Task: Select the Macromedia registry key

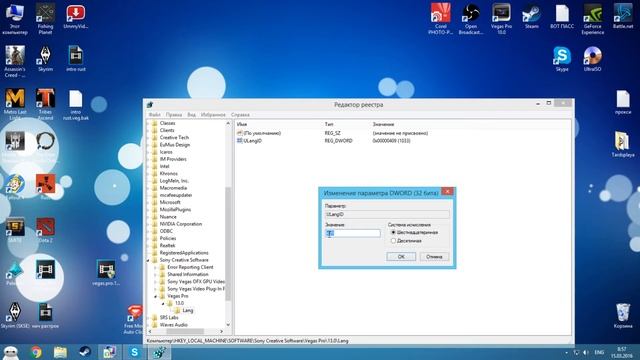Action: (x=173, y=188)
